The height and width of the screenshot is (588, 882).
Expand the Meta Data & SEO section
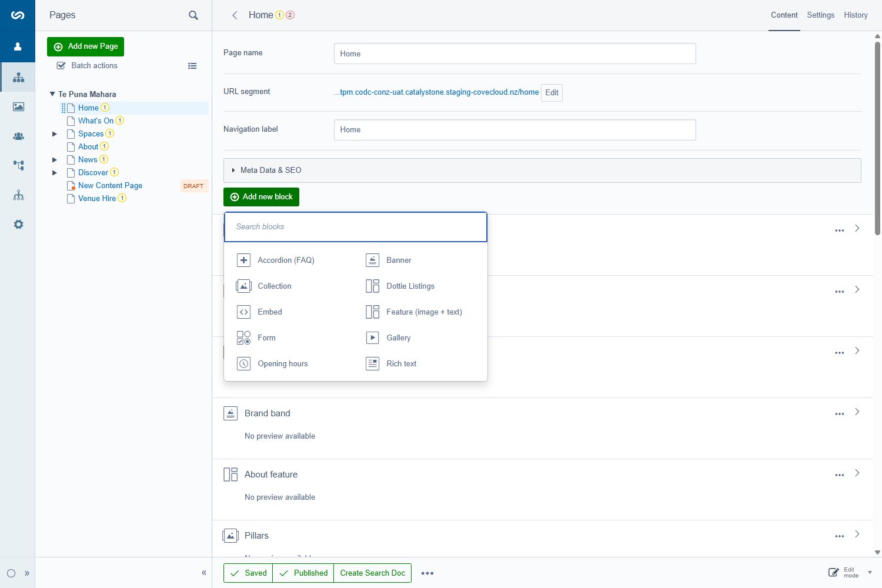542,170
